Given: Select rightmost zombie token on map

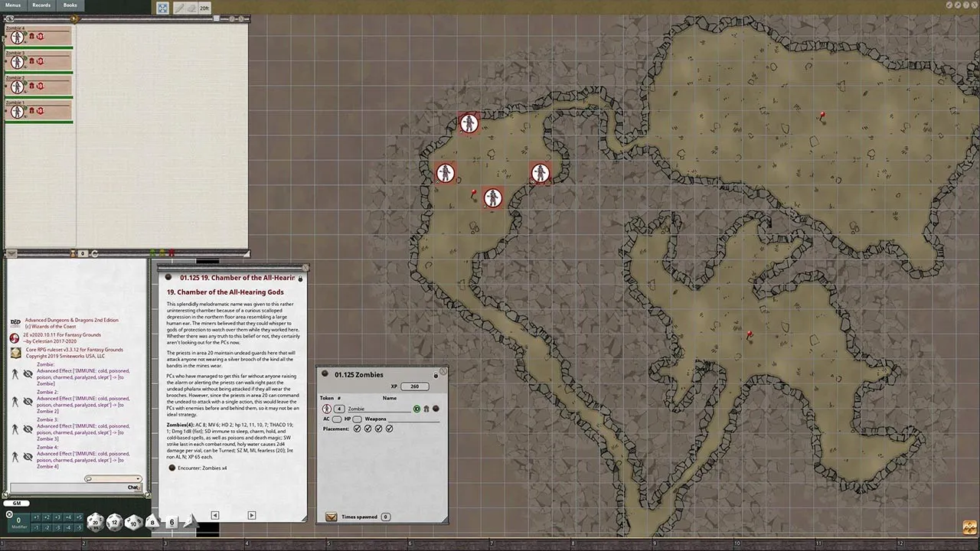Looking at the screenshot, I should 541,173.
